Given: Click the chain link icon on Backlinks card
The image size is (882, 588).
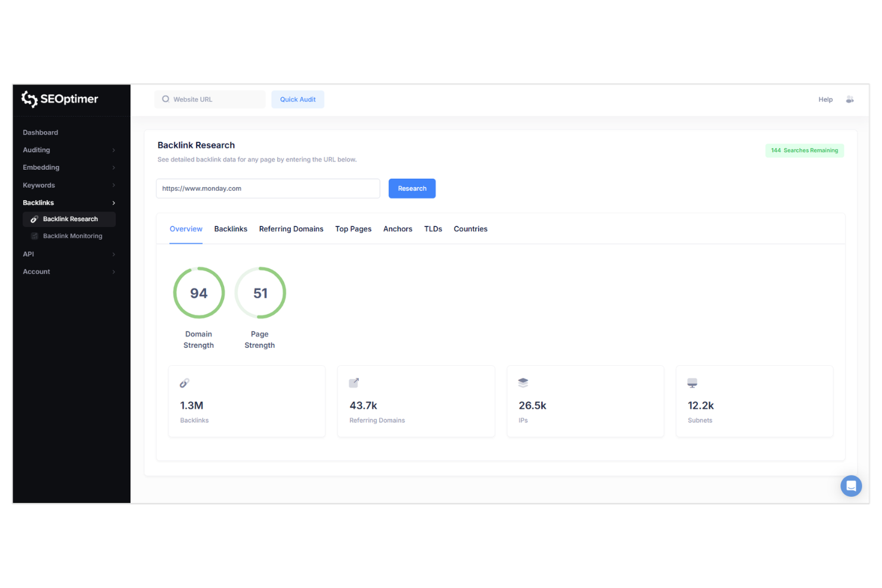Looking at the screenshot, I should coord(185,382).
